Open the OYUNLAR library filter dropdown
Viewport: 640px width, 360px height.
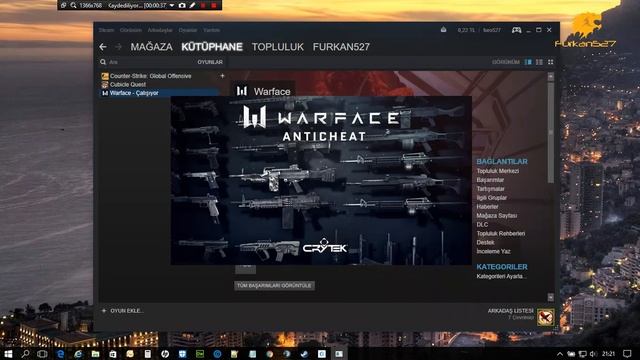pyautogui.click(x=210, y=62)
